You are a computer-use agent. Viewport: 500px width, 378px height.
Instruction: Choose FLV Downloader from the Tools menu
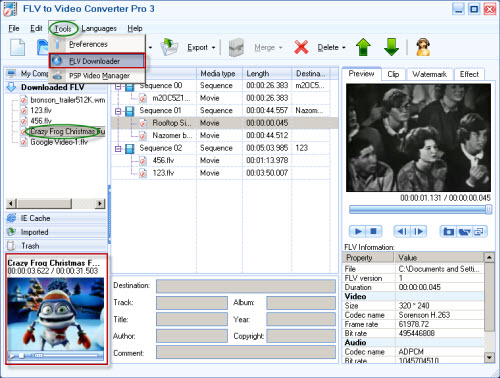(97, 61)
